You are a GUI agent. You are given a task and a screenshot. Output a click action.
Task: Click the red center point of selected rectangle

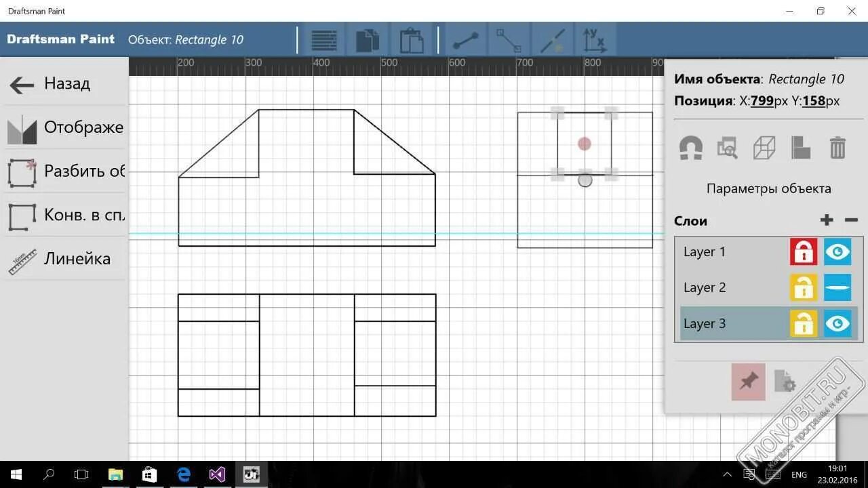[x=585, y=144]
